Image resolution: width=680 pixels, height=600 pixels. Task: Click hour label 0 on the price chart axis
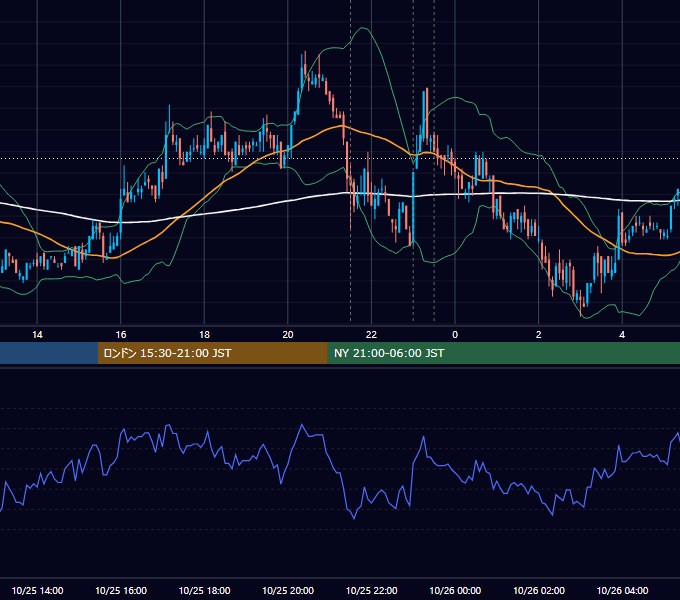455,335
